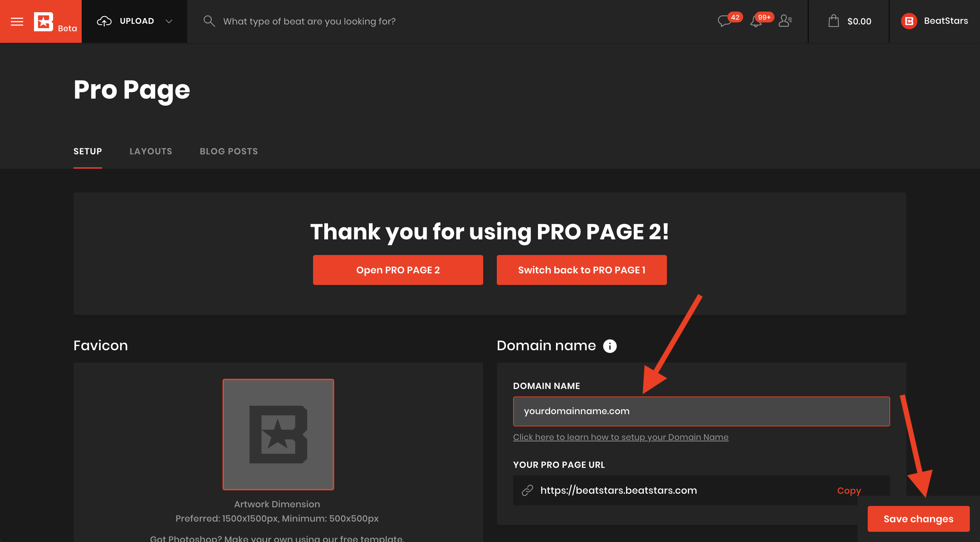Click the cart icon
This screenshot has width=980, height=542.
[833, 21]
